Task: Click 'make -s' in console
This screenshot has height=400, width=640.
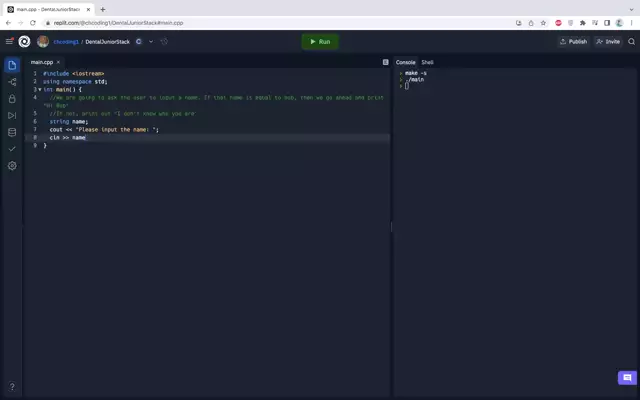Action: (416, 73)
